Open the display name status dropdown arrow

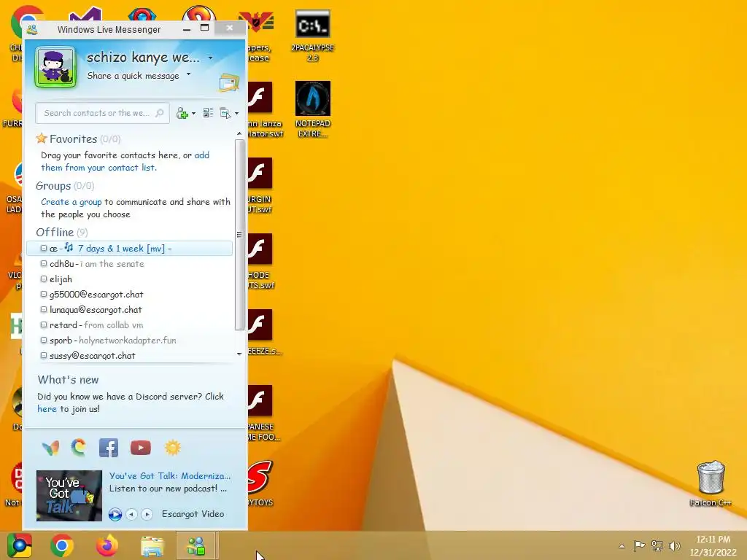pos(210,58)
